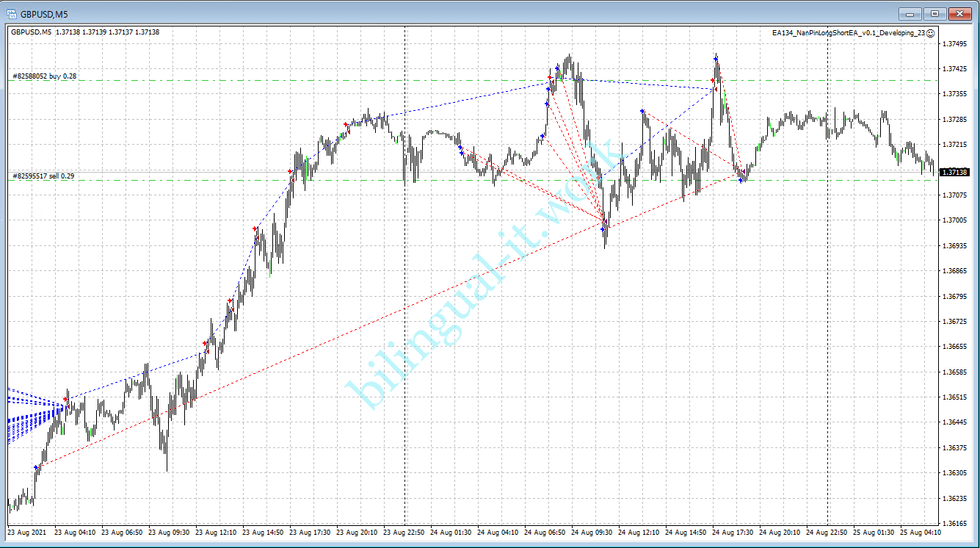Select the #82588052 buy 0.28 order line label
The height and width of the screenshot is (548, 980).
tap(44, 76)
